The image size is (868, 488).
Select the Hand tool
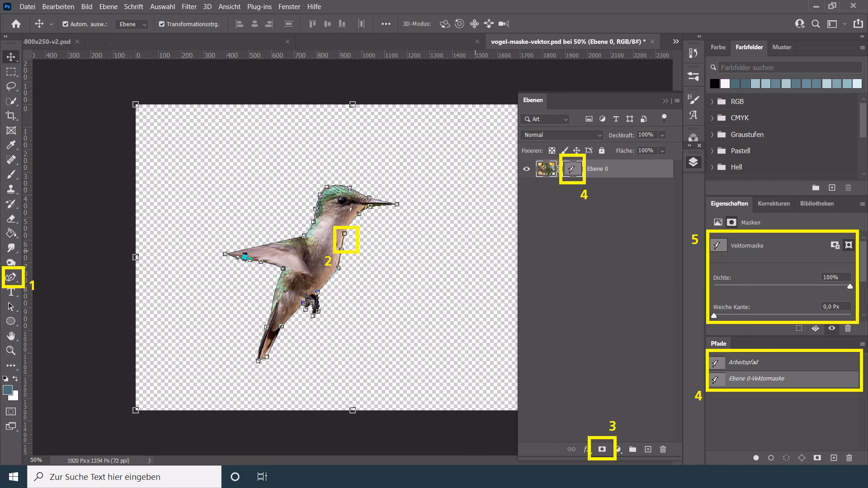(11, 336)
